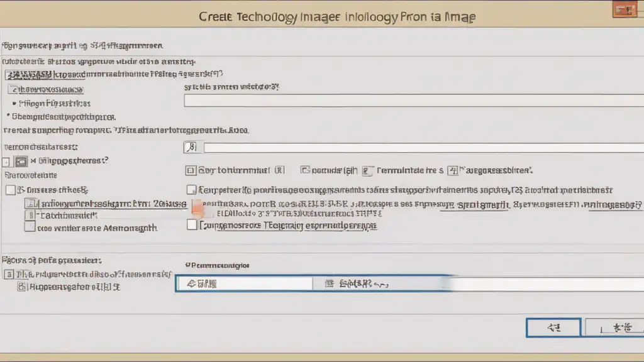Viewport: 644px width, 362px height.
Task: Click the camera-like icon beside the left-side checkbox
Action: point(21,162)
